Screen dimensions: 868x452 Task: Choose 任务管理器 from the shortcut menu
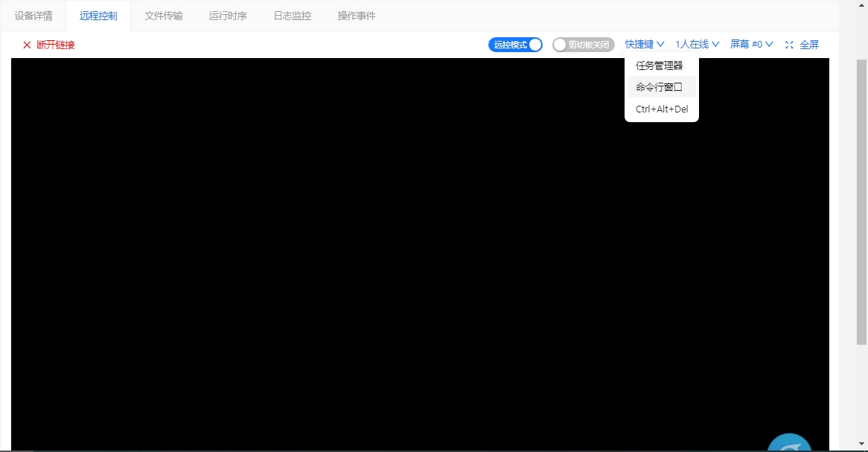(x=662, y=66)
